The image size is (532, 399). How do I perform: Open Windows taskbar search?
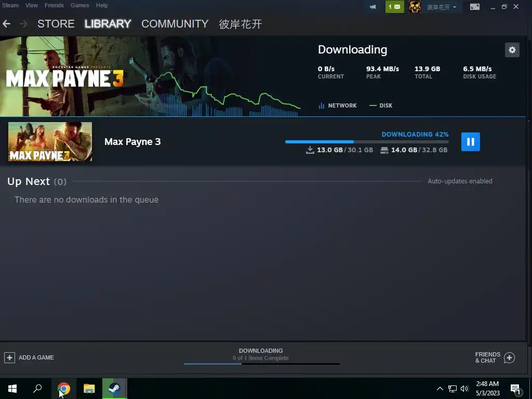coord(37,389)
